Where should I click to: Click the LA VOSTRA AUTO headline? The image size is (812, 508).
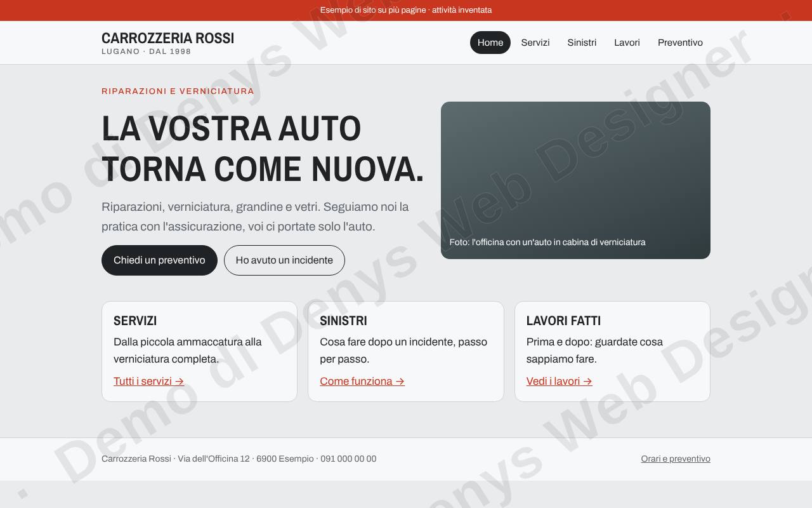click(x=263, y=148)
